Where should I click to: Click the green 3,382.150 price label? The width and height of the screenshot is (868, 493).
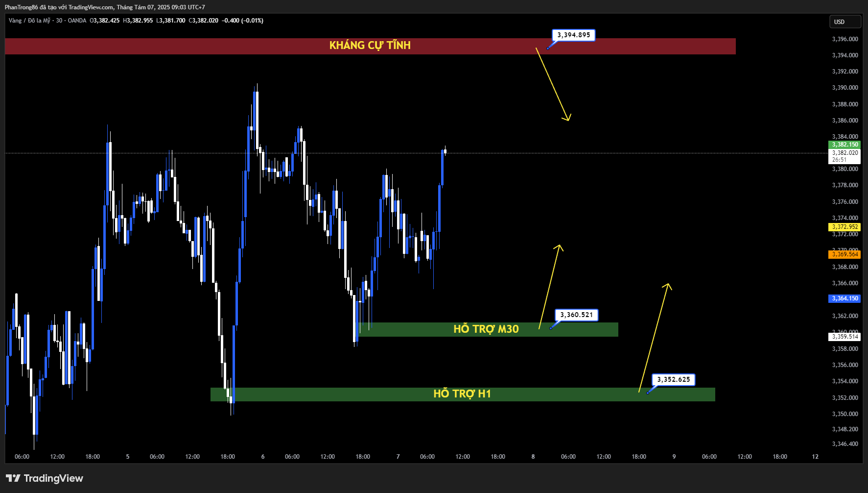[x=845, y=145]
